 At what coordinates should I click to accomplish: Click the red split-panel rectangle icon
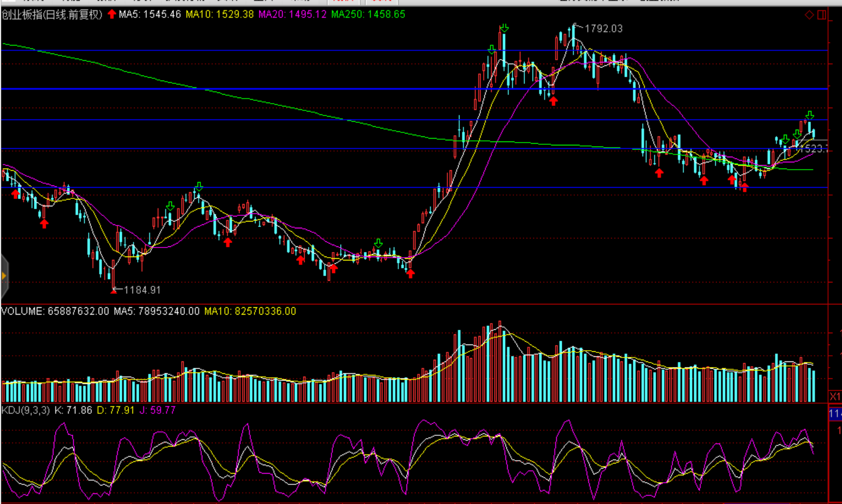(822, 15)
